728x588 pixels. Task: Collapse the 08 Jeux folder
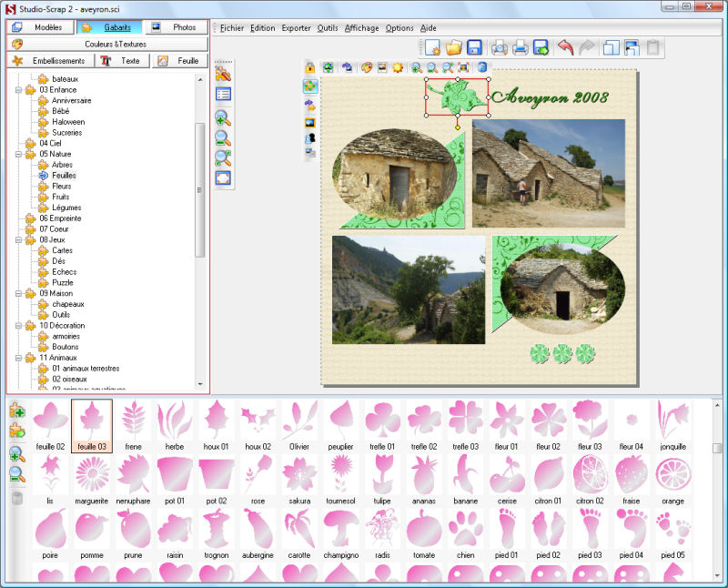[18, 239]
